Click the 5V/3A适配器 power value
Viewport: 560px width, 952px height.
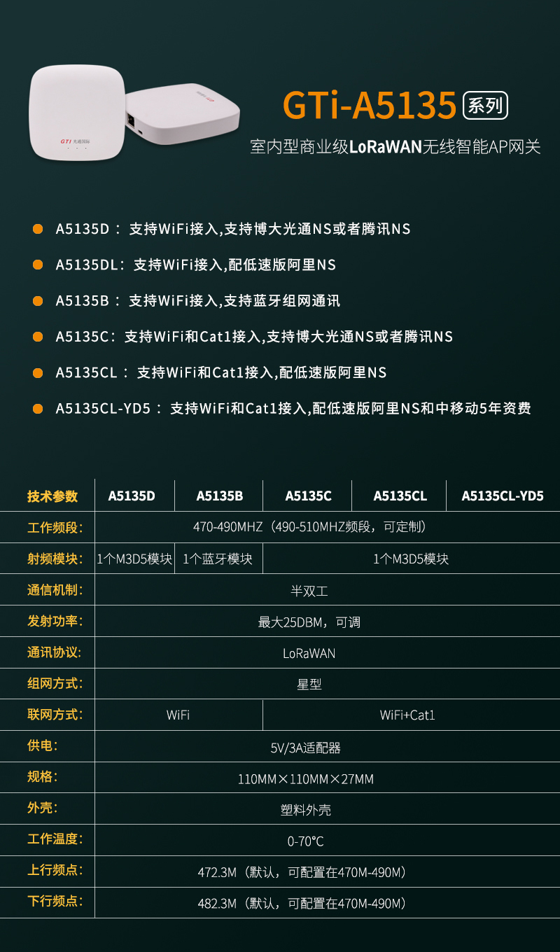[306, 748]
